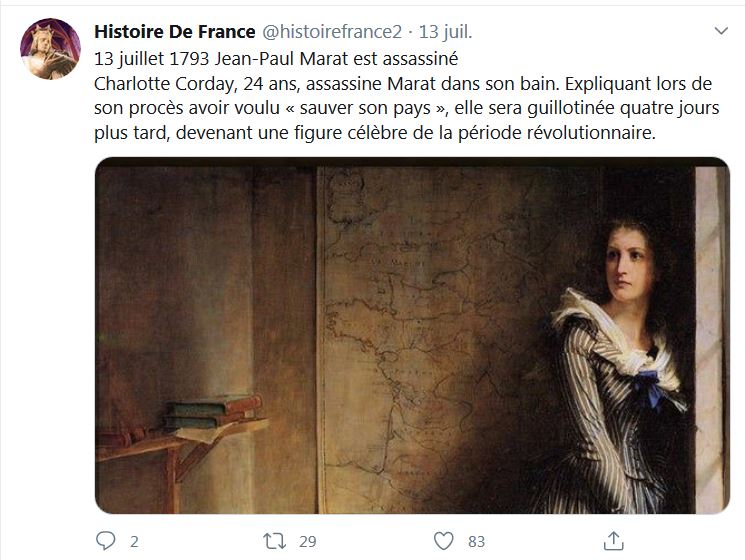Open the Histoire De France profile avatar
This screenshot has height=560, width=745.
[50, 48]
